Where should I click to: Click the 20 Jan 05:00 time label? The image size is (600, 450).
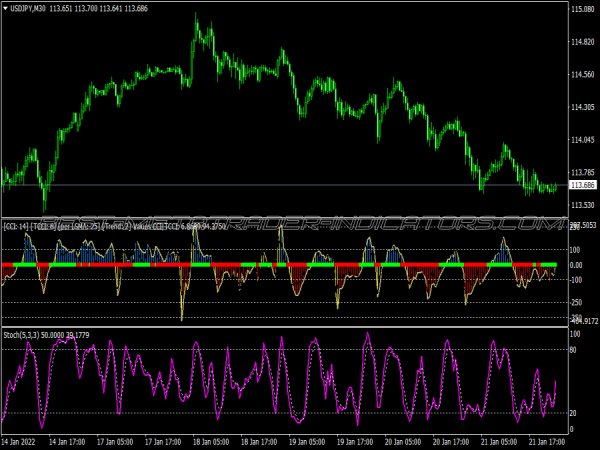[403, 442]
